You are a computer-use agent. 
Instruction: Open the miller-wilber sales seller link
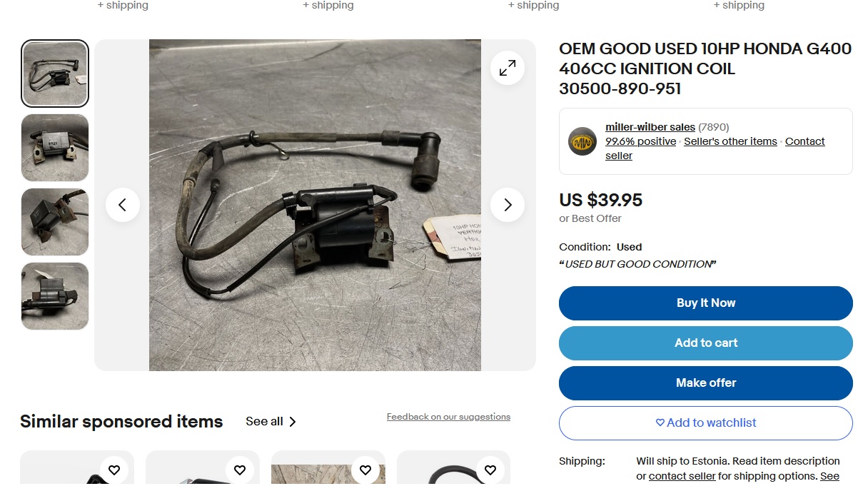(650, 127)
